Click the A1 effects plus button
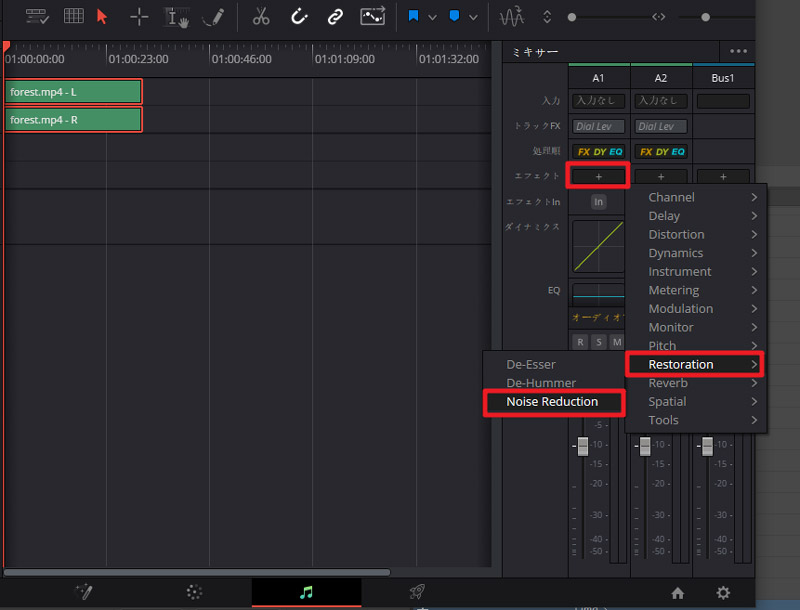This screenshot has height=610, width=800. pos(598,176)
